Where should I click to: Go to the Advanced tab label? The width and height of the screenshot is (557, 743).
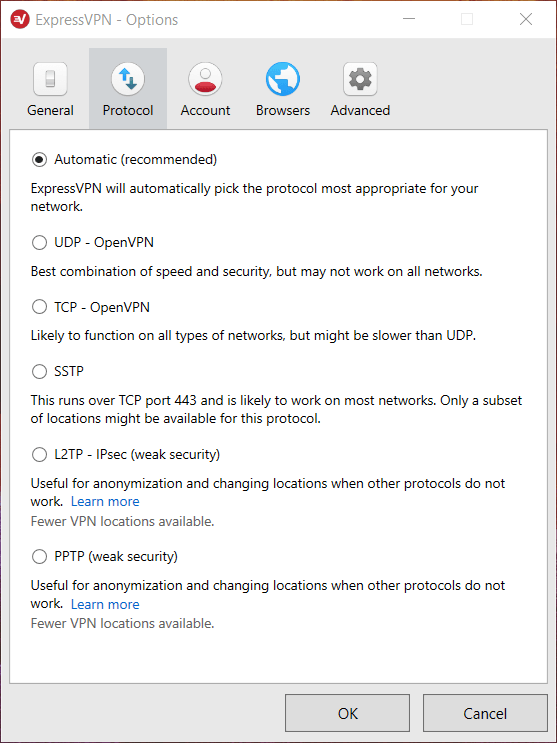pos(360,110)
